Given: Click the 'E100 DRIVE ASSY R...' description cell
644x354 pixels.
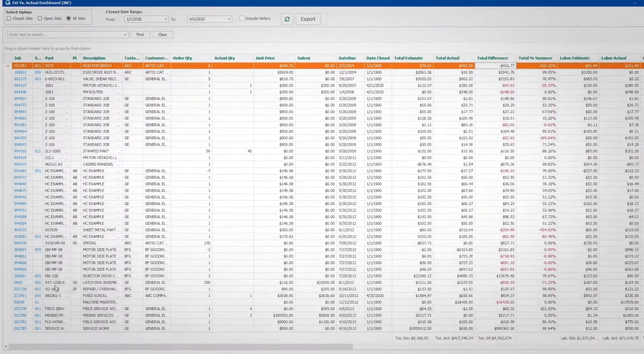Looking at the screenshot, I should pyautogui.click(x=102, y=73).
